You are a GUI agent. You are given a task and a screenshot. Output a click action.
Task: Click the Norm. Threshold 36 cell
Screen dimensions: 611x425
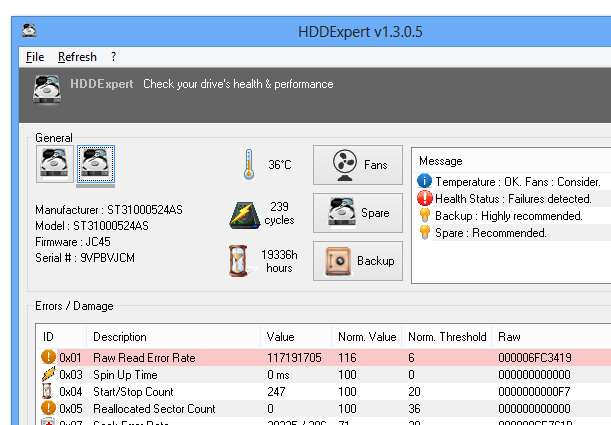pyautogui.click(x=414, y=409)
